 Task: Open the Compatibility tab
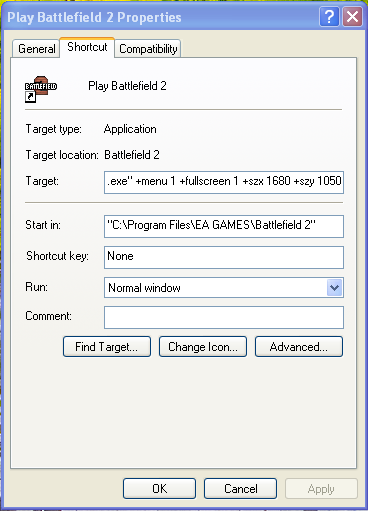tap(148, 49)
